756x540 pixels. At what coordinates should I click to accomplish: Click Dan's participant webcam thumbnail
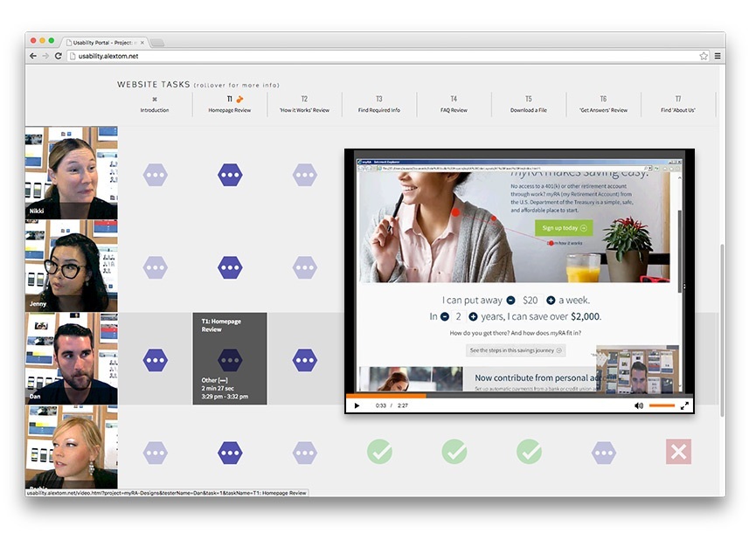[x=72, y=358]
